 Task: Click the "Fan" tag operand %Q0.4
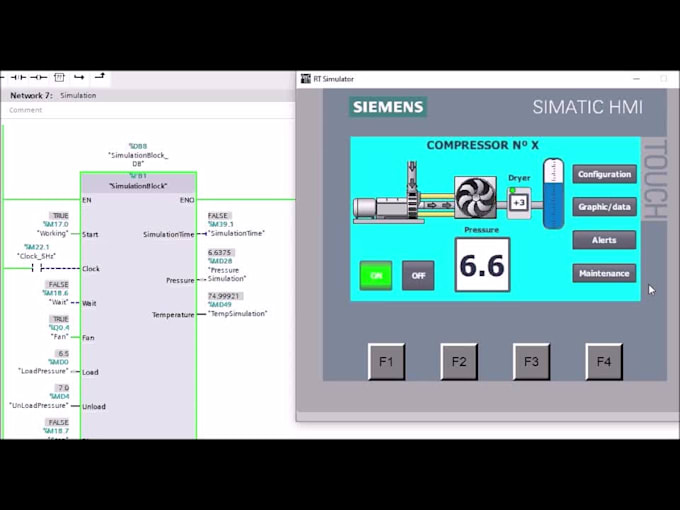pyautogui.click(x=60, y=332)
